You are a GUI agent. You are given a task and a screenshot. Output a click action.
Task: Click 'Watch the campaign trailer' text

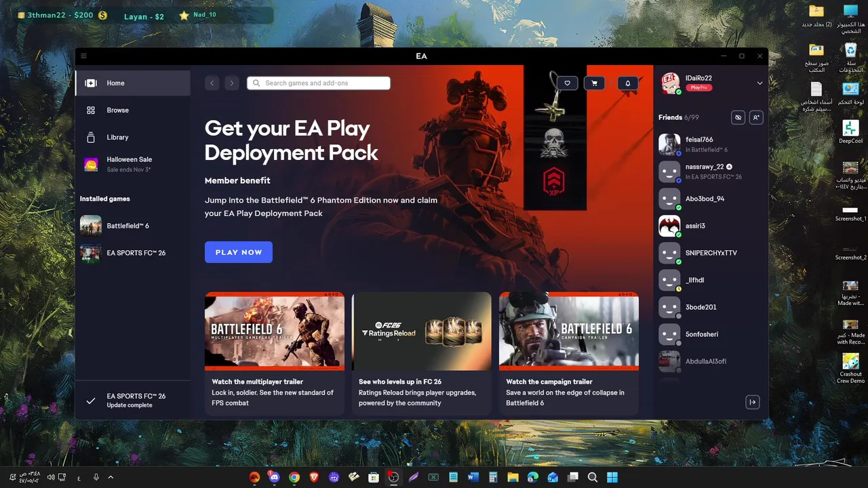[x=549, y=382]
